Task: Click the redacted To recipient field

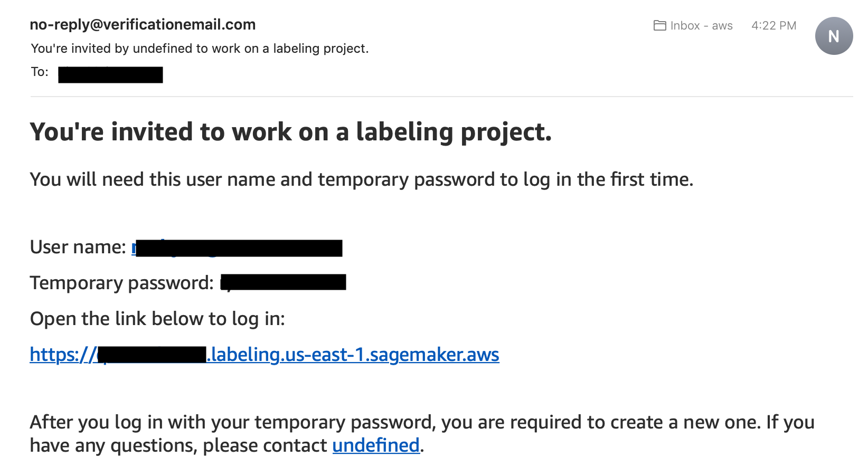Action: [x=110, y=74]
